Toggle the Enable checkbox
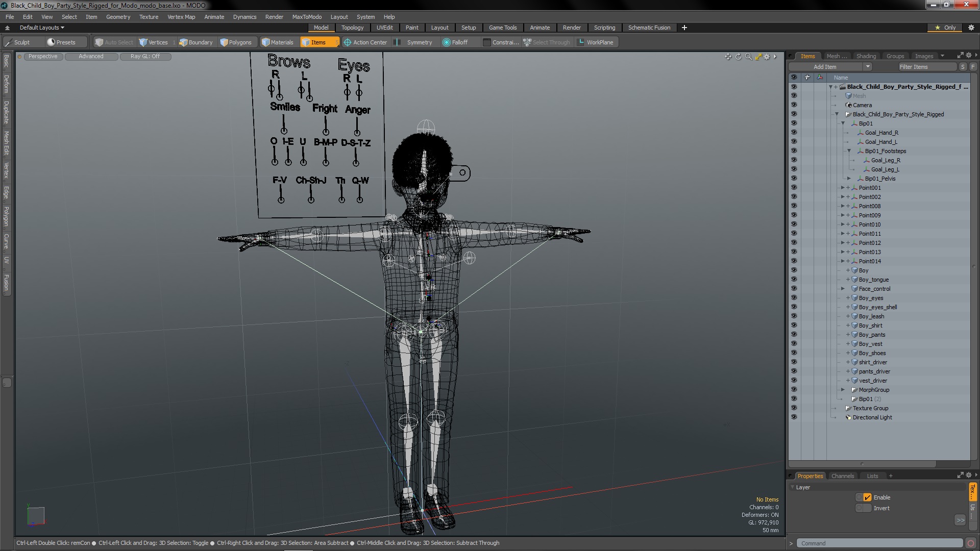The image size is (980, 551). coord(867,497)
